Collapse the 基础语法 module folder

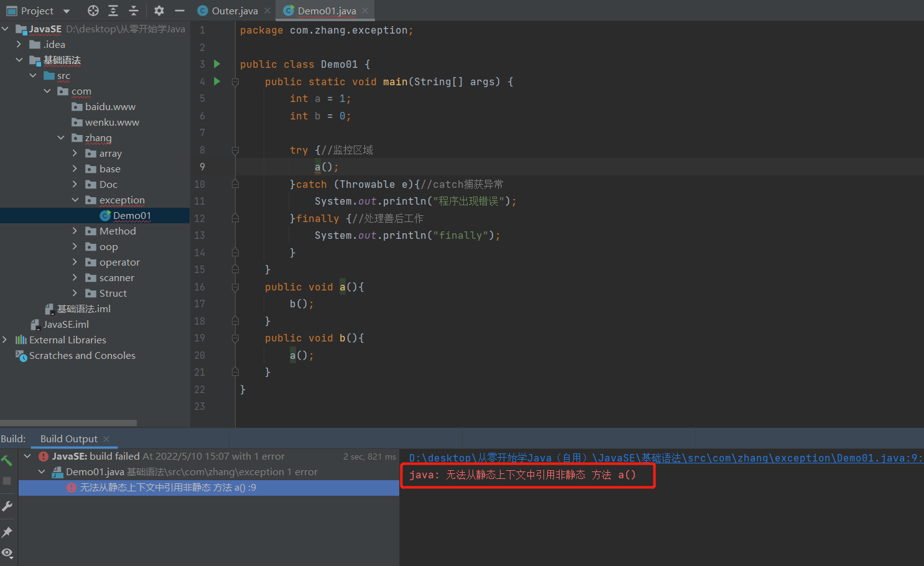click(x=19, y=60)
